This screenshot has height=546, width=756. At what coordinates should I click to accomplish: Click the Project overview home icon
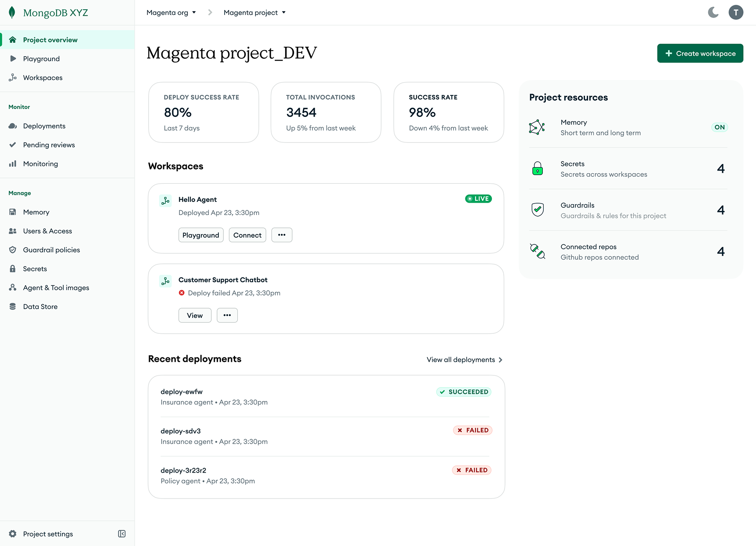(x=13, y=40)
